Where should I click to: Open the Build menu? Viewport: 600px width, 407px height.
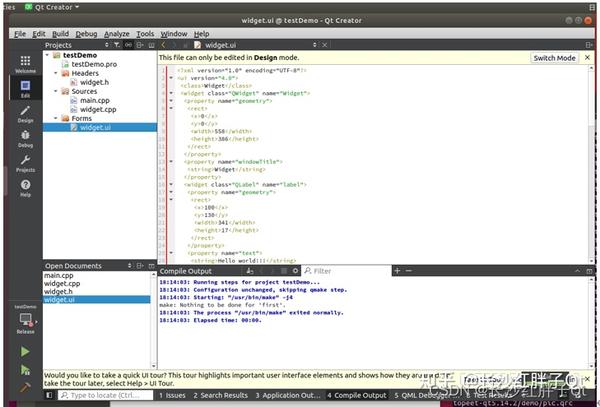(60, 34)
